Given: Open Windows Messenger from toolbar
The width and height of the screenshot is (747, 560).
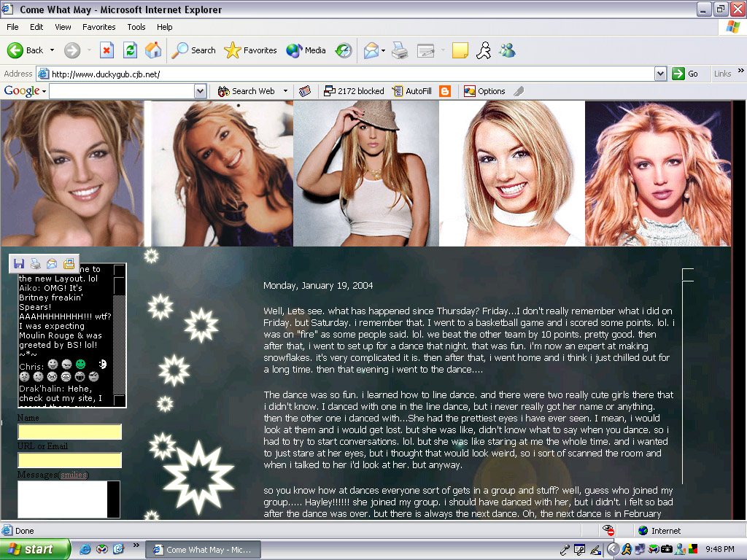Looking at the screenshot, I should click(x=508, y=50).
